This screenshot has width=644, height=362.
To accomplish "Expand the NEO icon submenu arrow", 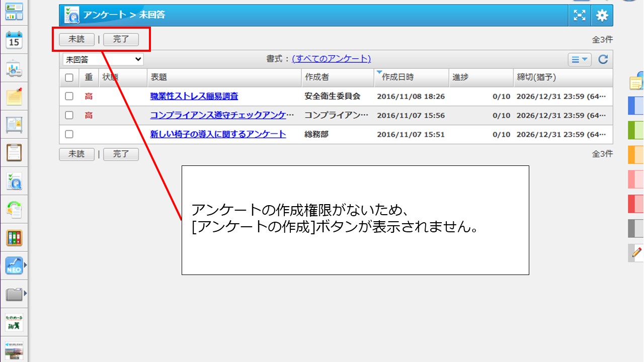I will point(25,265).
